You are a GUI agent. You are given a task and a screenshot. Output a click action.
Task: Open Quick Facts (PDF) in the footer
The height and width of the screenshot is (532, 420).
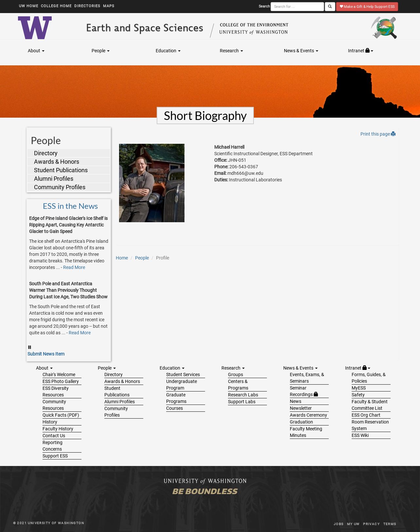click(61, 415)
